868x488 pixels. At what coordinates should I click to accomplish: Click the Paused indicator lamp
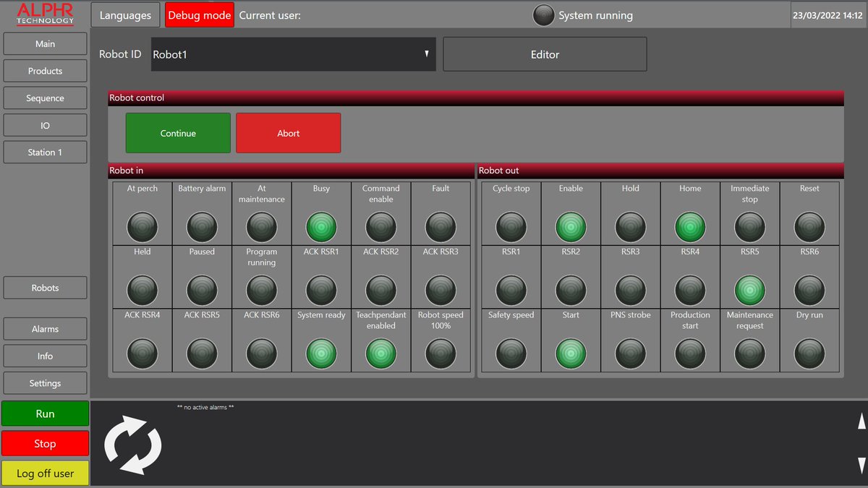(x=202, y=291)
